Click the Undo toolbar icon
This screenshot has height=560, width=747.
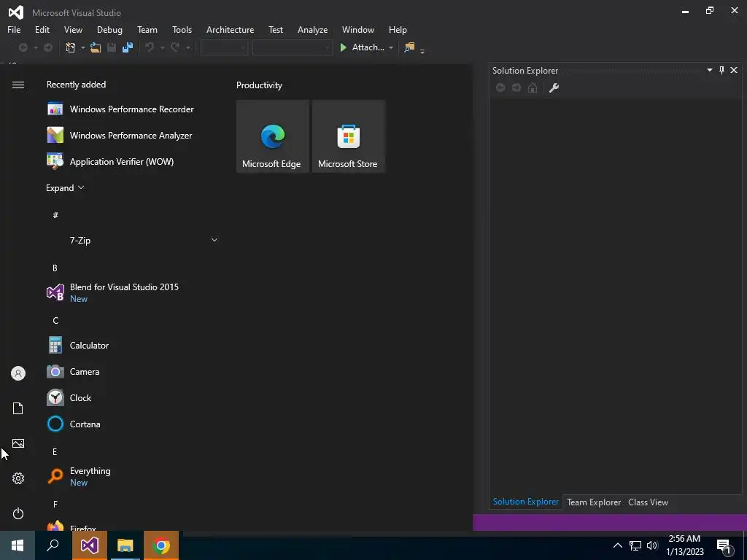pos(150,47)
